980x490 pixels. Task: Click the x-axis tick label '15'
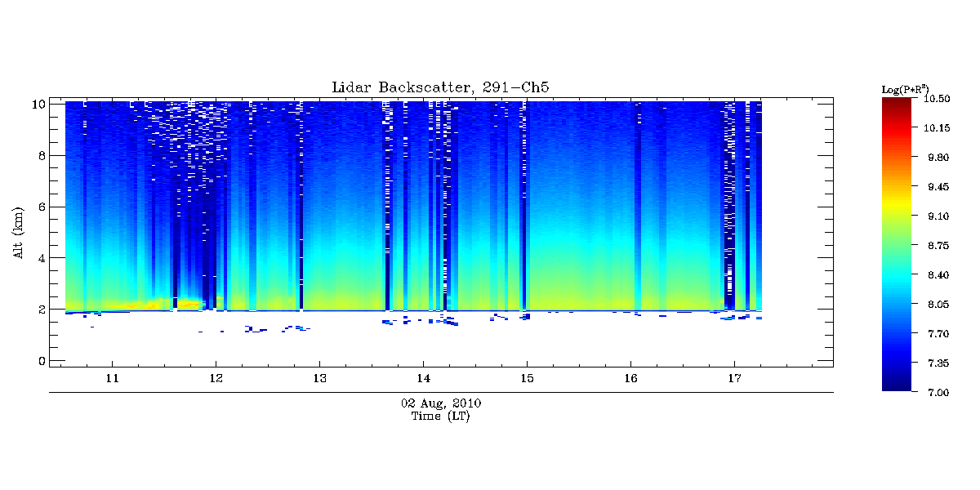527,378
